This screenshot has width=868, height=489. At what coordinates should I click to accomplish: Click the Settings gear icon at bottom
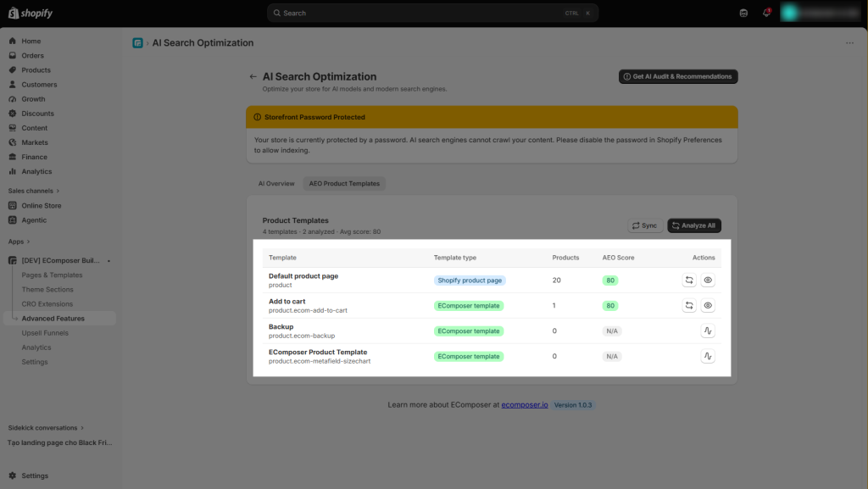[12, 475]
